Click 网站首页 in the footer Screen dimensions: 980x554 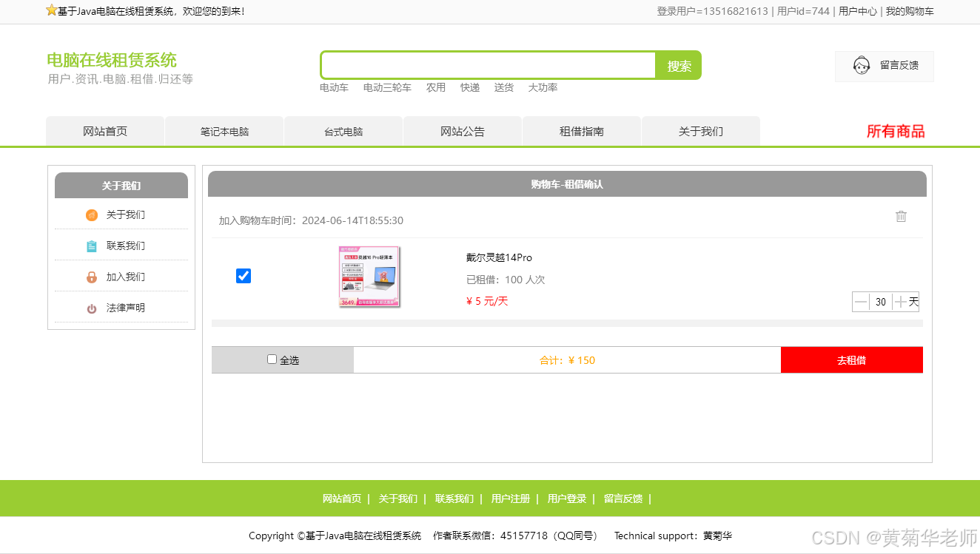(342, 499)
